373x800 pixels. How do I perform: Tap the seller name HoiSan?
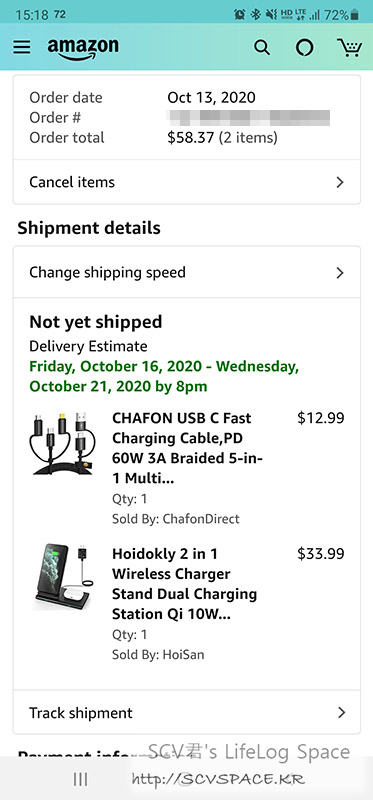(183, 655)
